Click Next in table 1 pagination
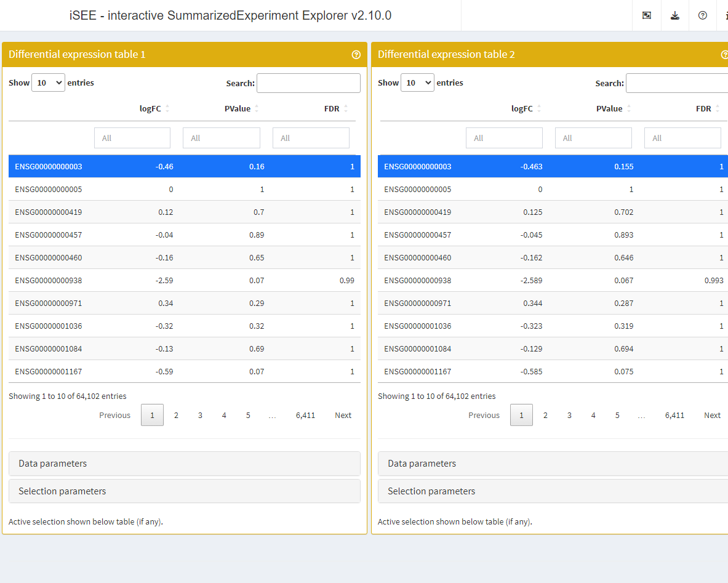Viewport: 728px width, 583px height. pyautogui.click(x=343, y=415)
